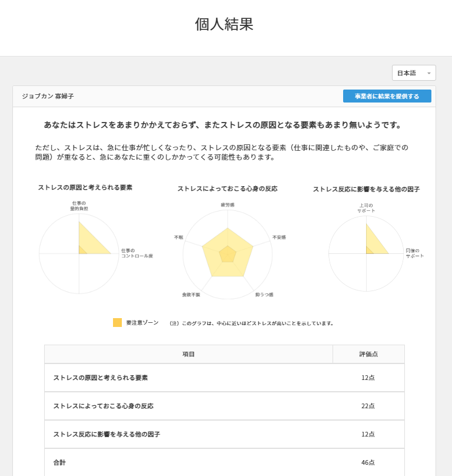The height and width of the screenshot is (476, 452).
Task: Click the chart title ストレス反応に影響を与える他の因子
Action: pos(367,190)
